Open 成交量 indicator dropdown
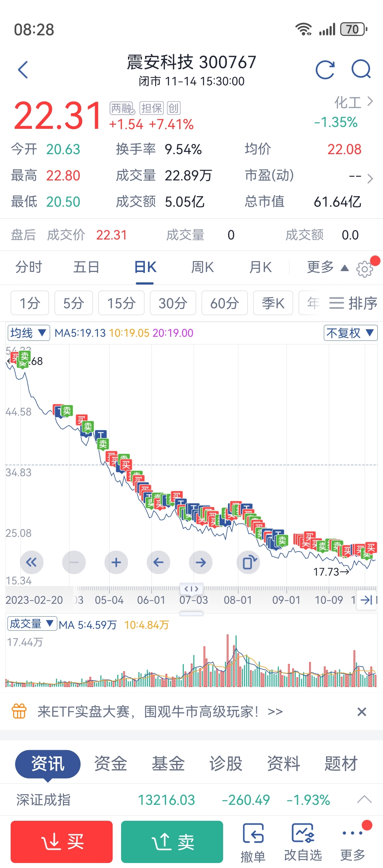The image size is (383, 868). pyautogui.click(x=32, y=624)
